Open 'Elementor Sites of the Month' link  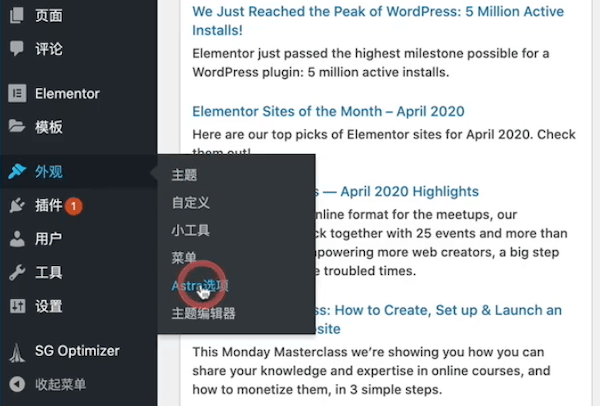click(328, 111)
